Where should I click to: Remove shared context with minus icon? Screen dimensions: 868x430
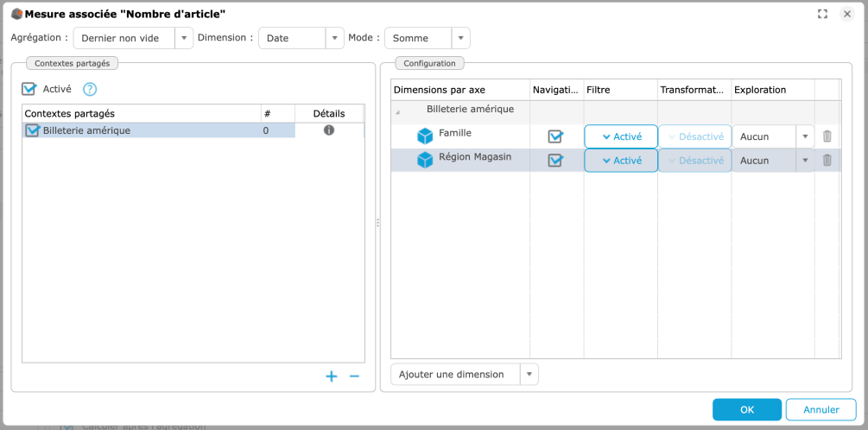(354, 376)
